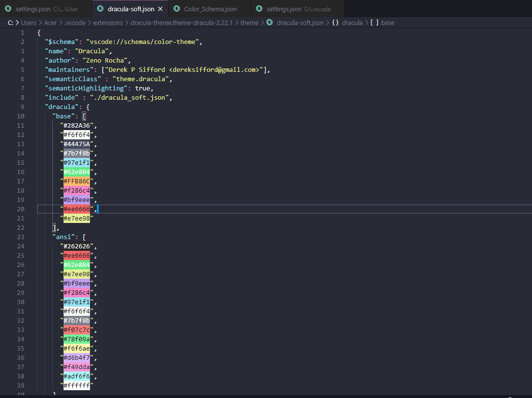The height and width of the screenshot is (398, 532).
Task: Click color #78f09a on line 34
Action: (77, 339)
